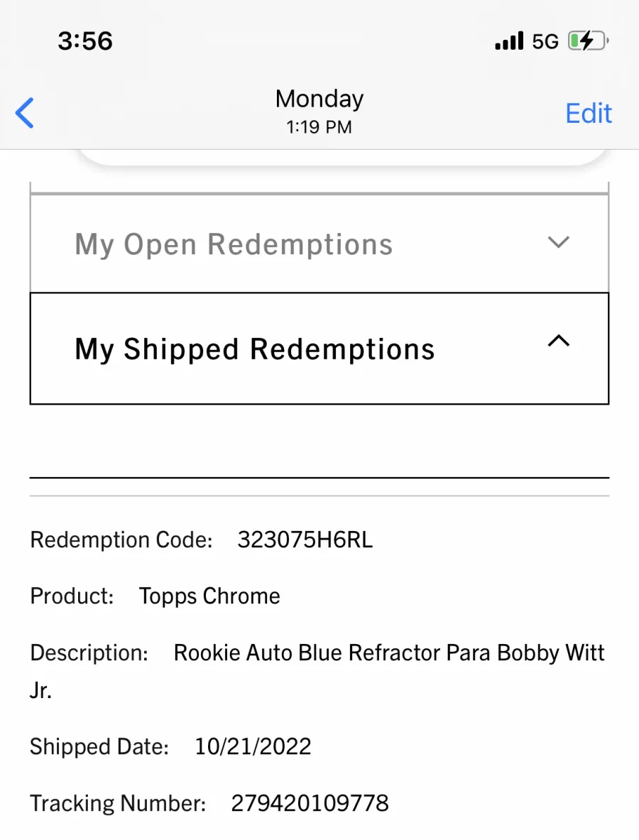
Task: Tap the Edit button
Action: (x=588, y=114)
